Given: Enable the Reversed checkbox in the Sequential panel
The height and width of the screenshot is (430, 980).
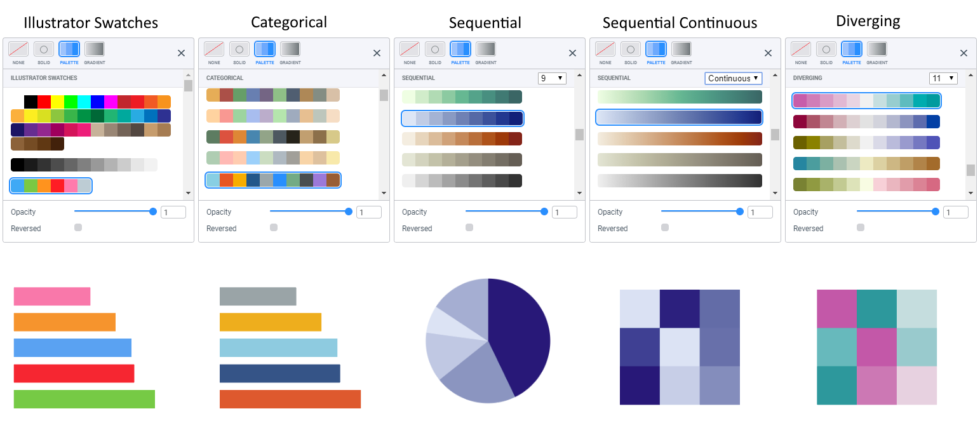Looking at the screenshot, I should pos(469,227).
